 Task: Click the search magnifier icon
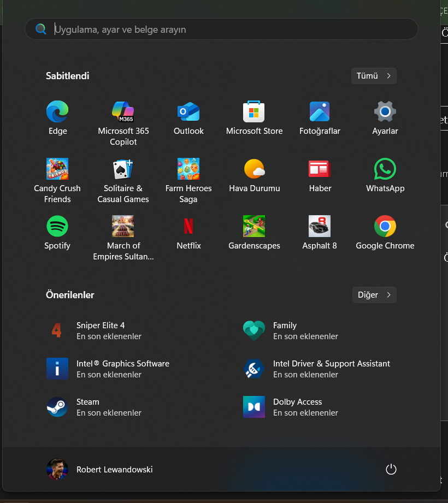click(41, 29)
